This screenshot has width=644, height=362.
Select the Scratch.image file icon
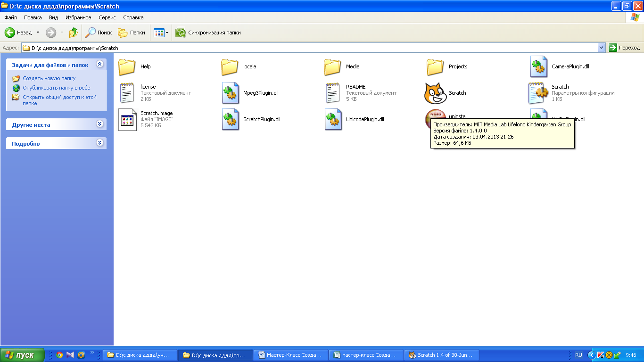(x=127, y=120)
